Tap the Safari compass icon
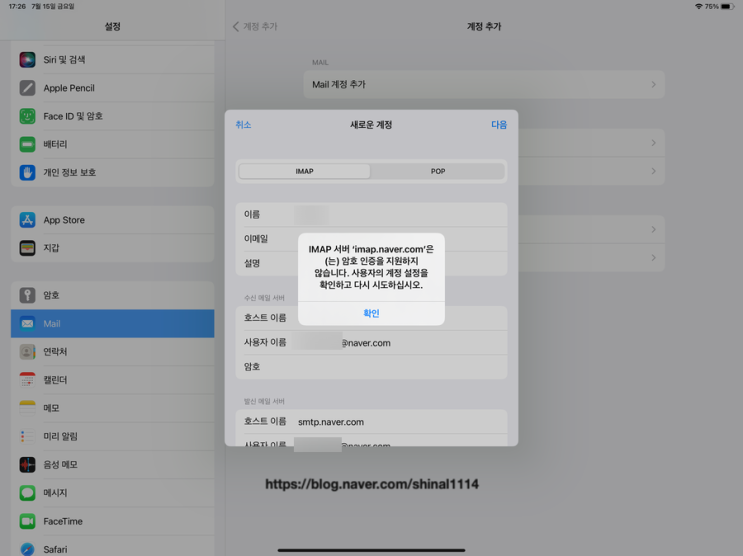Viewport: 743px width, 556px height. [27, 549]
